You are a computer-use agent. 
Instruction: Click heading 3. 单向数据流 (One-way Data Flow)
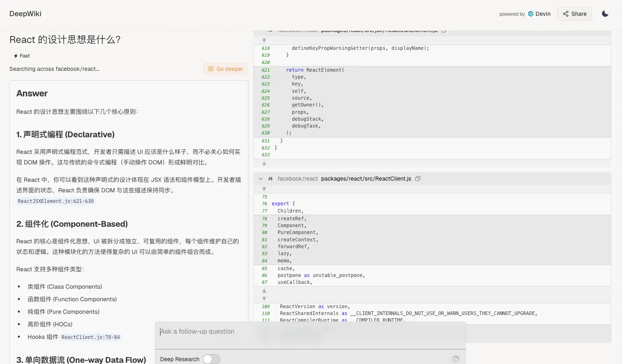(81, 360)
